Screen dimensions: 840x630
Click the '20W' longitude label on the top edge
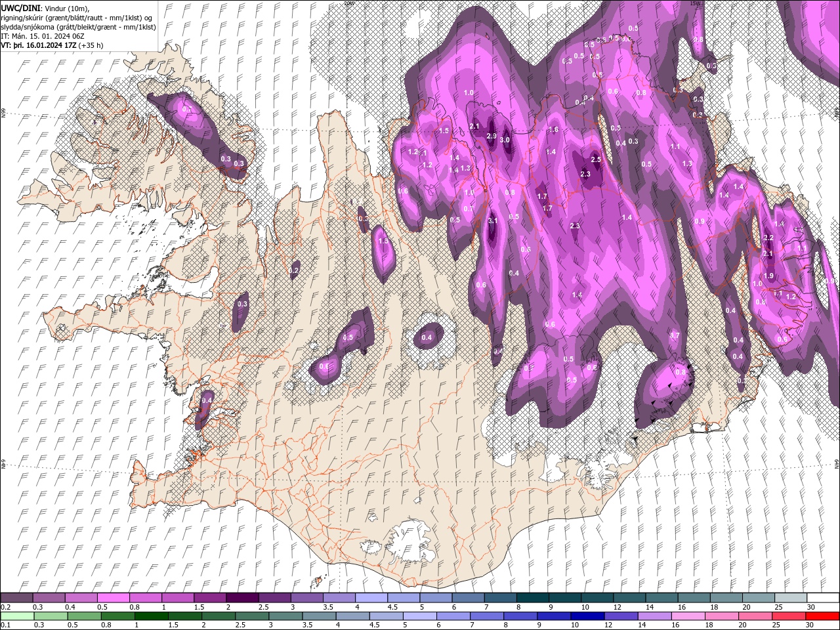tap(348, 3)
